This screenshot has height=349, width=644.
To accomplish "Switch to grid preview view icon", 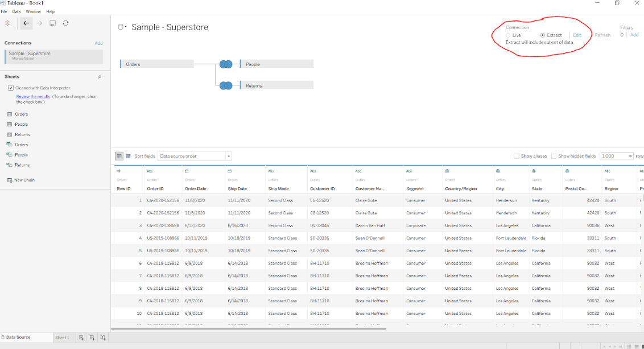I will (119, 156).
